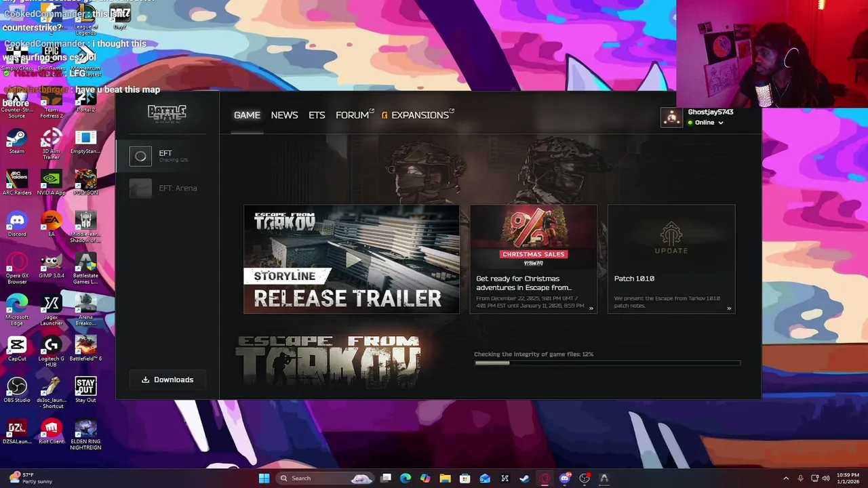Open Logitech G HUB desktop icon

tap(51, 351)
